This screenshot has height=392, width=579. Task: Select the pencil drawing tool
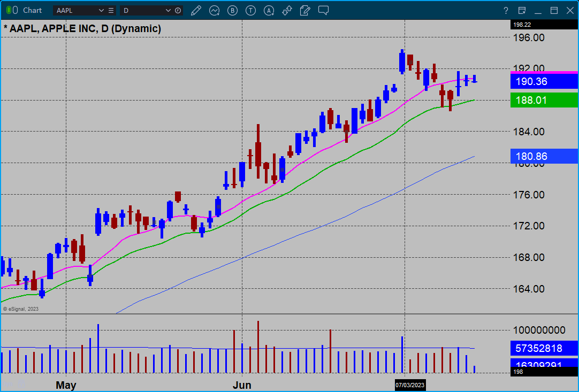[196, 10]
